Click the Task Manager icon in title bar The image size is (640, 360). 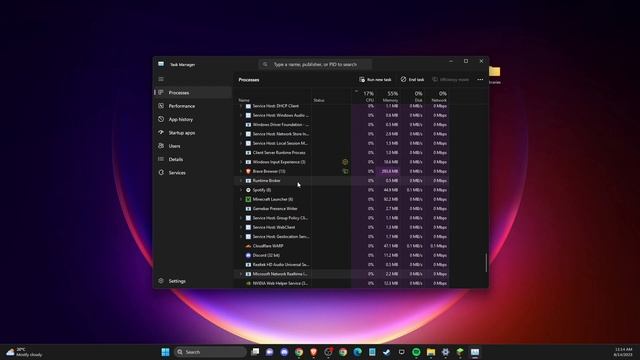[x=161, y=64]
